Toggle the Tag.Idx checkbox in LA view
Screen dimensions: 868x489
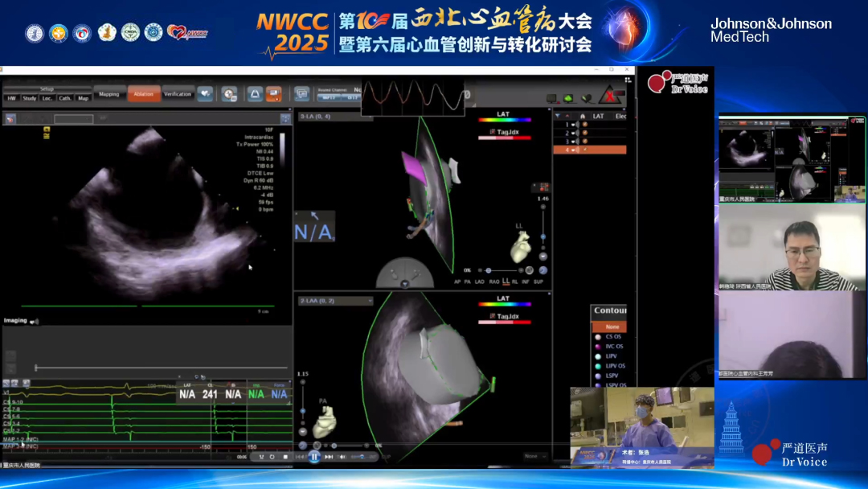pos(492,132)
